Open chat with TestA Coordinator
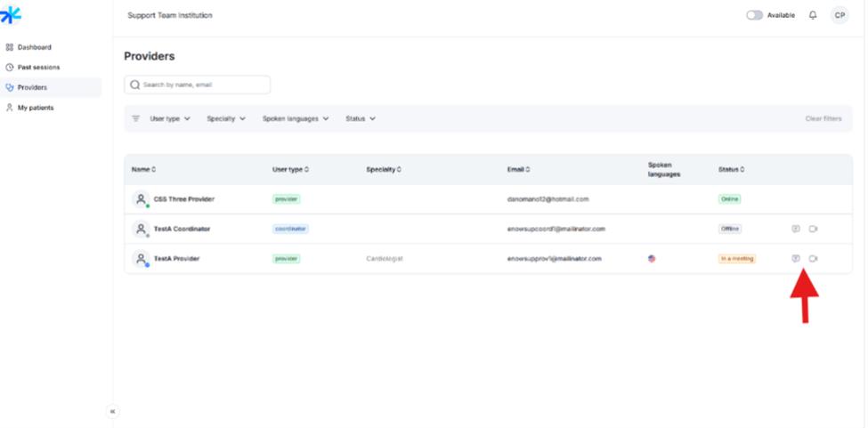The width and height of the screenshot is (868, 428). 796,229
